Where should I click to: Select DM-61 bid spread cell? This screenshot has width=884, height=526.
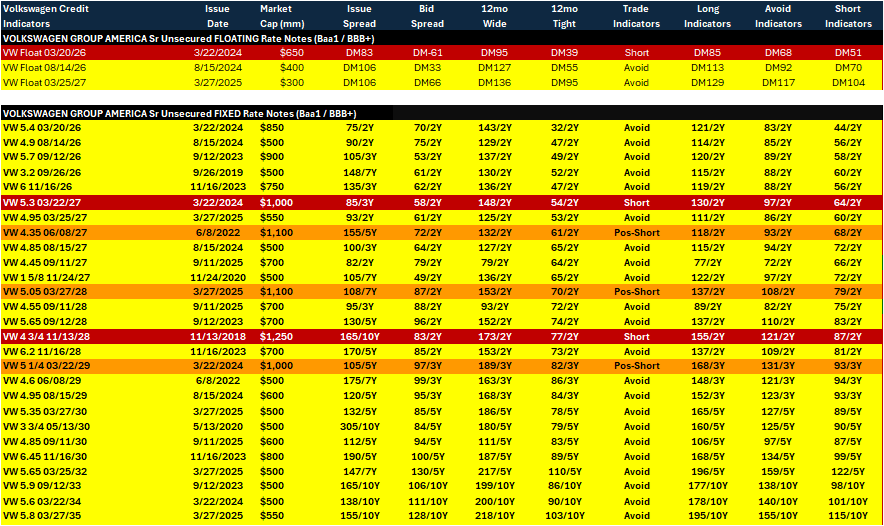tap(427, 53)
